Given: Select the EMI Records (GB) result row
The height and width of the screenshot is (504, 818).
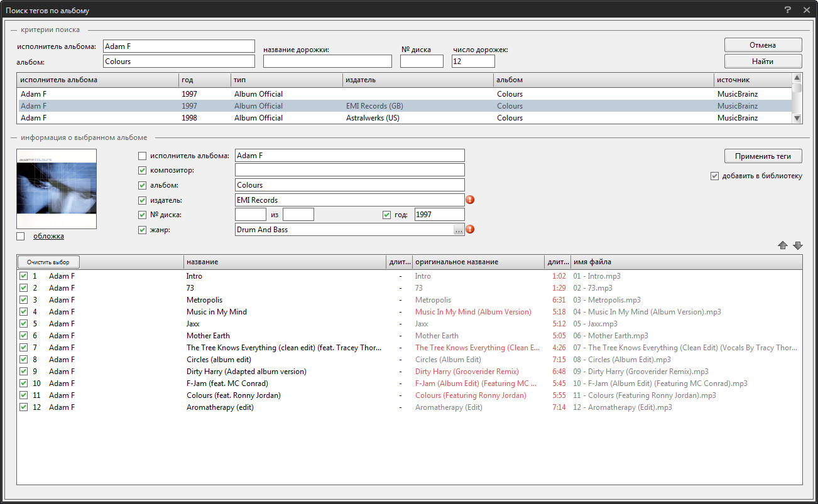Looking at the screenshot, I should pos(405,106).
